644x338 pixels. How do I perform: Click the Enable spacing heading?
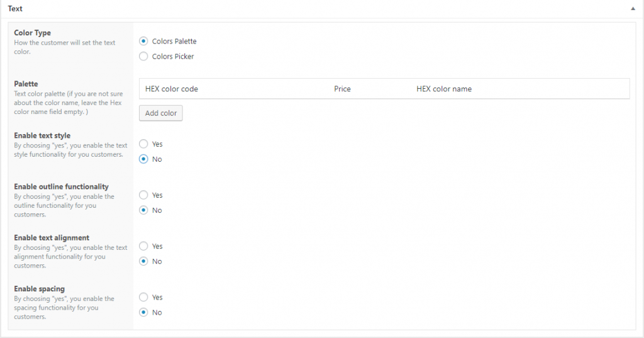click(x=39, y=289)
